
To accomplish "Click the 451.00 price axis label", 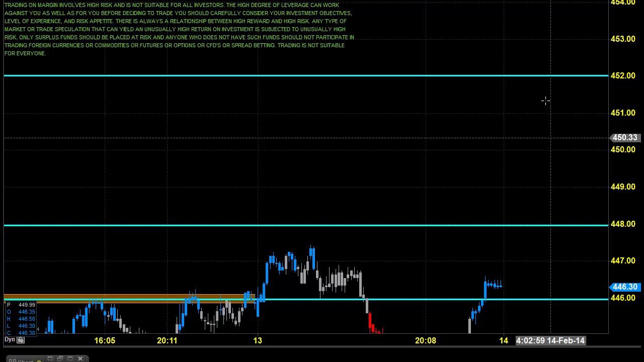I will click(x=623, y=113).
